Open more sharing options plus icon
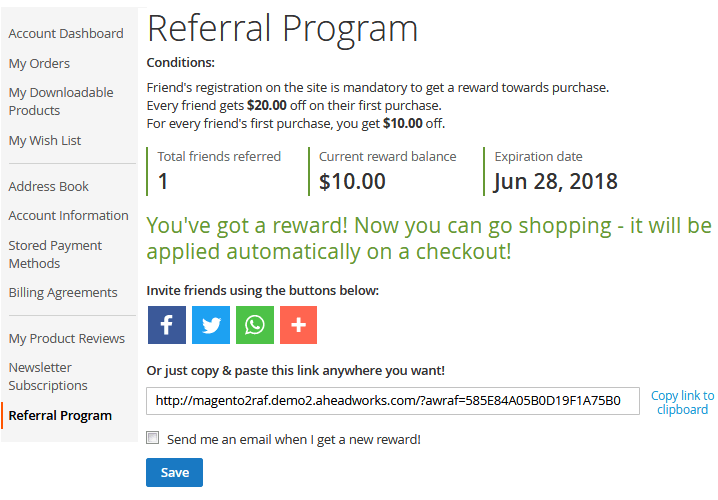The image size is (718, 500). pyautogui.click(x=299, y=325)
